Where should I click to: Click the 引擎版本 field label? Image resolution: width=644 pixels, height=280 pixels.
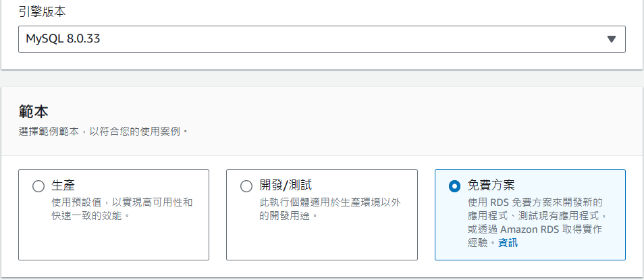[x=42, y=12]
